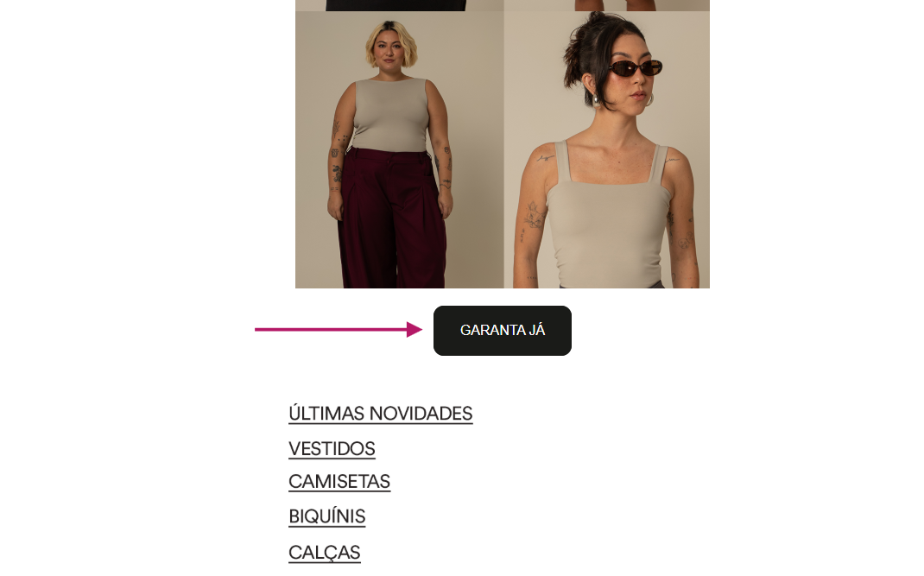Click the flower tattoo on the right model's arm
The width and height of the screenshot is (924, 576).
[534, 215]
